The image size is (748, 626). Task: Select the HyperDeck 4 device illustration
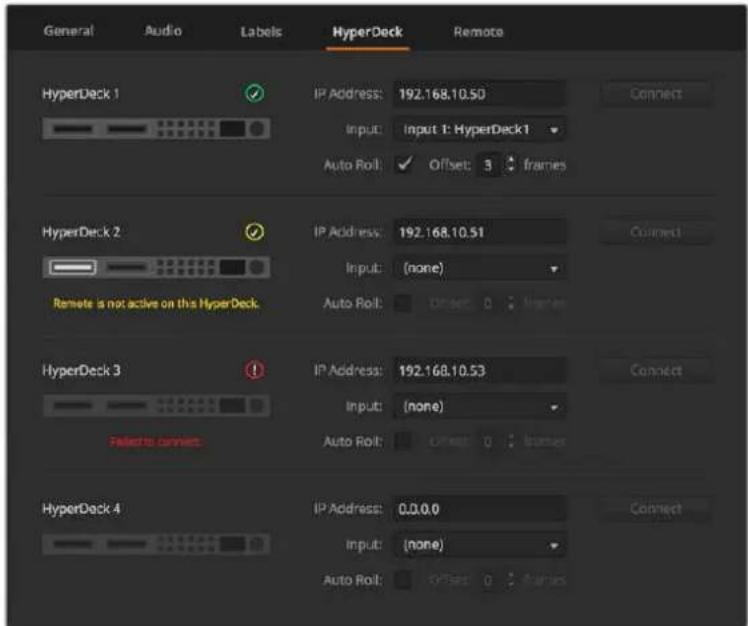[x=156, y=544]
